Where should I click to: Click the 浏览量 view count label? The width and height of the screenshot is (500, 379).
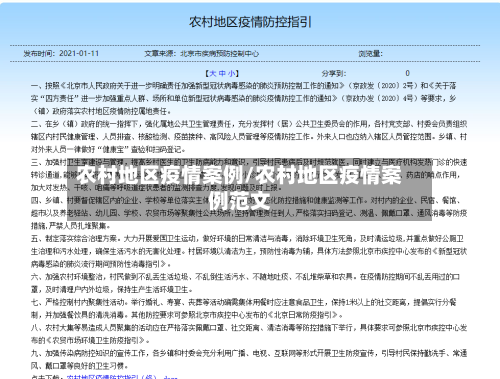click(x=371, y=53)
